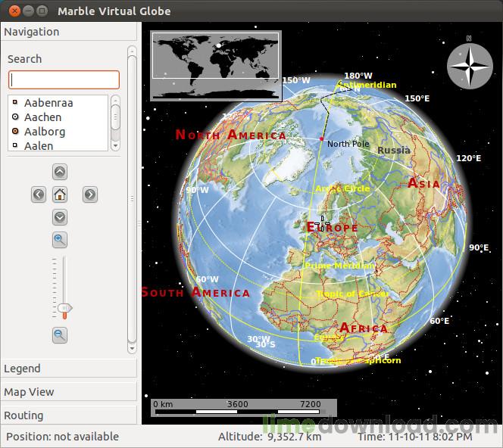
Task: Select Aabenraa in the place list
Action: click(48, 102)
